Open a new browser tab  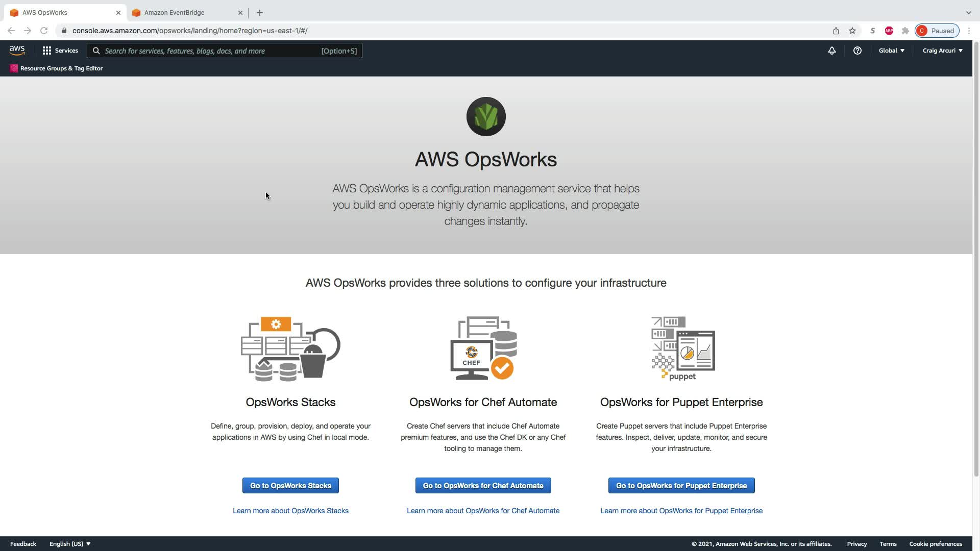(x=260, y=13)
